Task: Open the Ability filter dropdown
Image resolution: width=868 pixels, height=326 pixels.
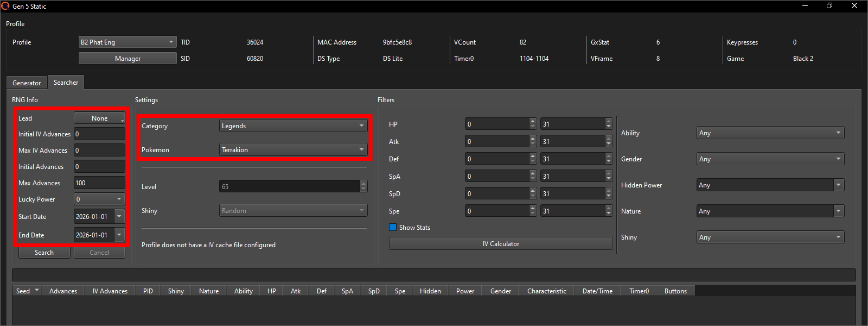Action: 770,133
